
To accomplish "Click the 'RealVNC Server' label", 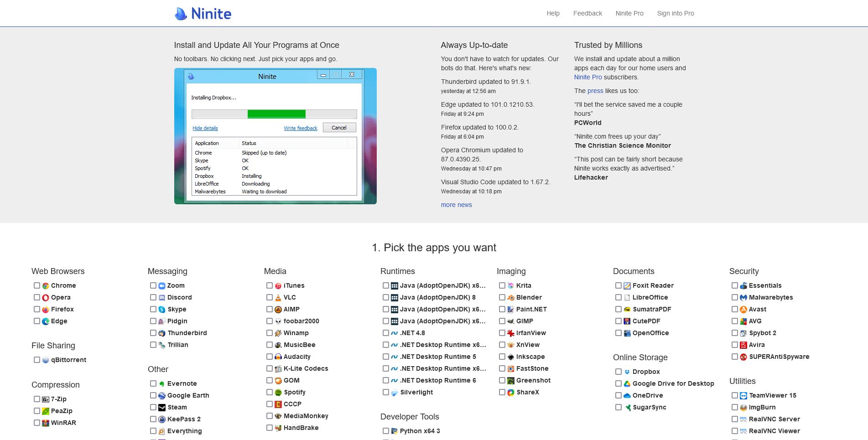I will pyautogui.click(x=774, y=419).
